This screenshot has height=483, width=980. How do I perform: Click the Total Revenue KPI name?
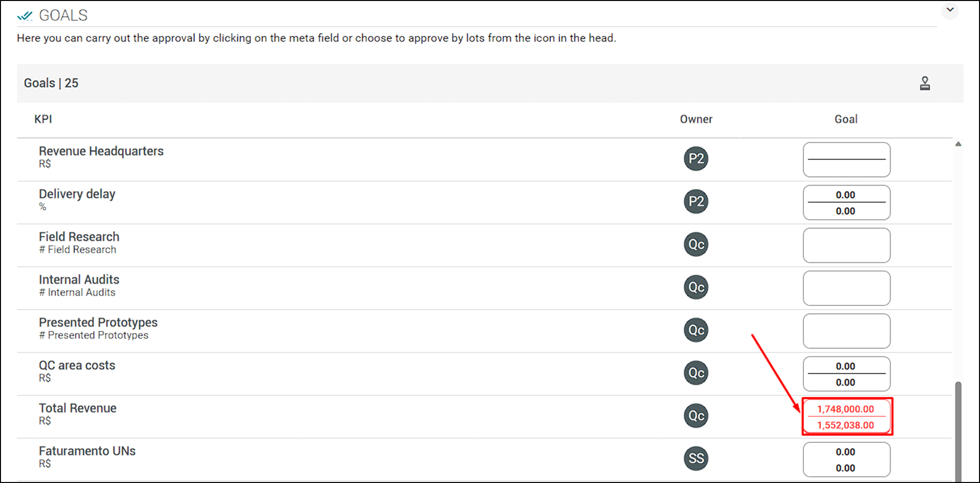click(x=78, y=408)
